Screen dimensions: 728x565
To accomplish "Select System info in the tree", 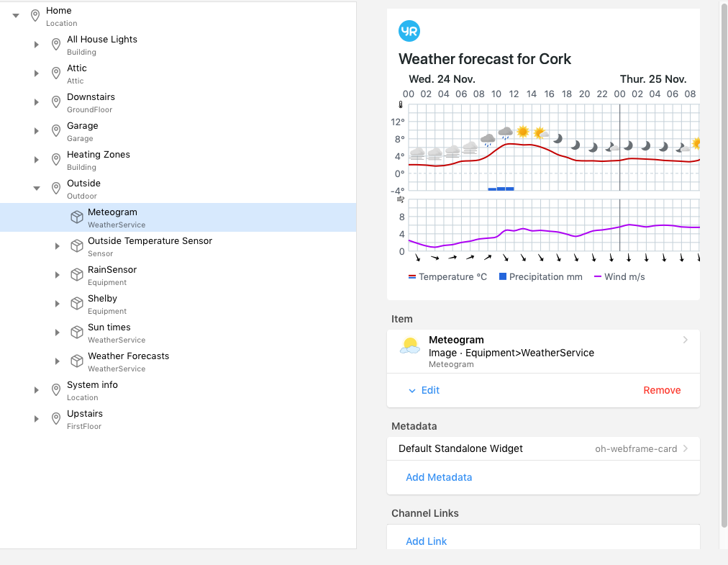I will coord(92,385).
